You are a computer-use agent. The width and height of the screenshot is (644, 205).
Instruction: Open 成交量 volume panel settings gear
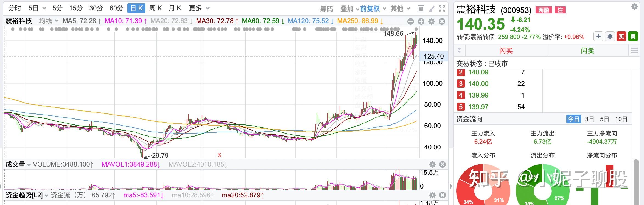click(433, 164)
